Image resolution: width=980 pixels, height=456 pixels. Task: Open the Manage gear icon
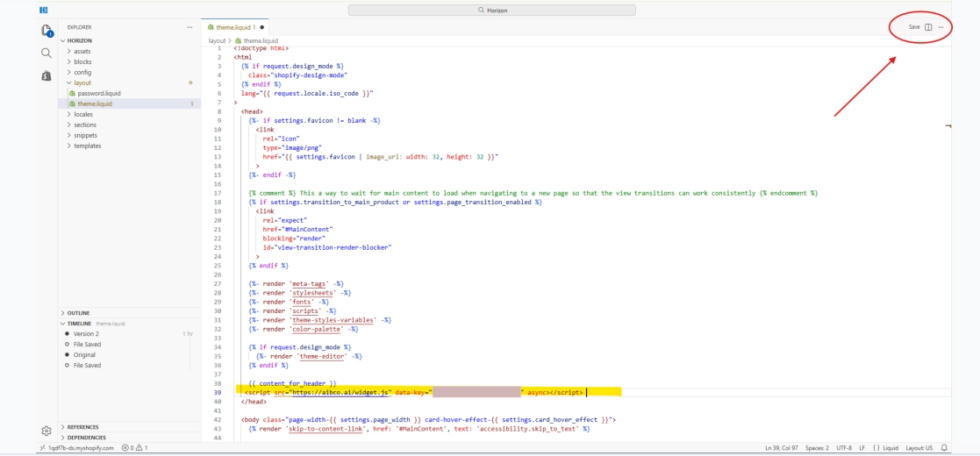click(x=46, y=431)
